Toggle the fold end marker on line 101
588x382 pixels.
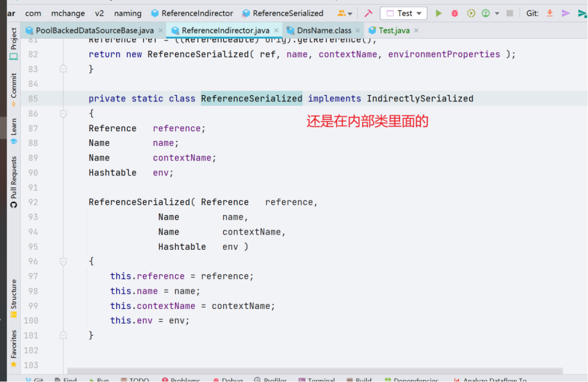63,336
